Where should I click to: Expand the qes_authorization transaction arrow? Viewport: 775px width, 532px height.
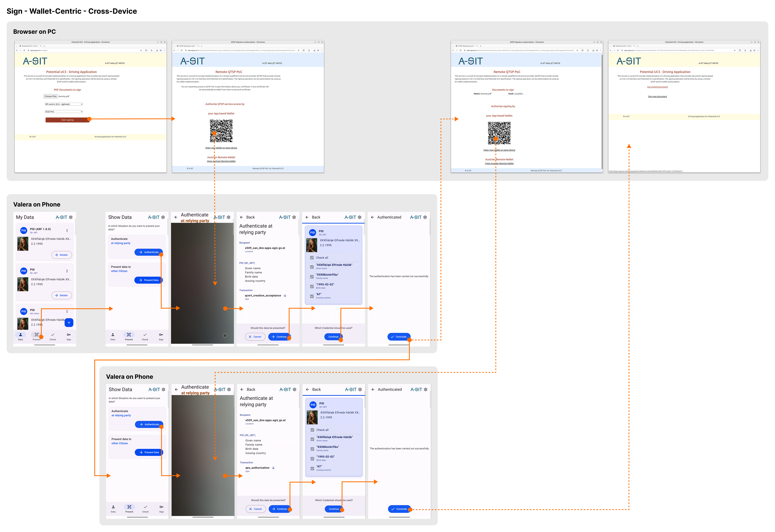pyautogui.click(x=274, y=468)
